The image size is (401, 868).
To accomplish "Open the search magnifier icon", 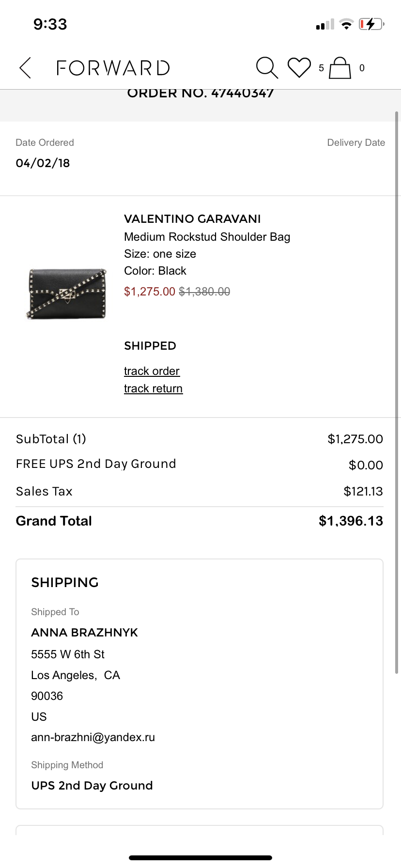I will pyautogui.click(x=267, y=68).
